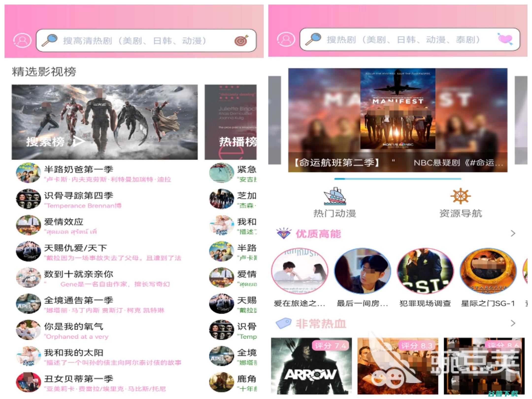Tap the 数到十就亲亲你 round avatar
This screenshot has height=399, width=532.
28,278
